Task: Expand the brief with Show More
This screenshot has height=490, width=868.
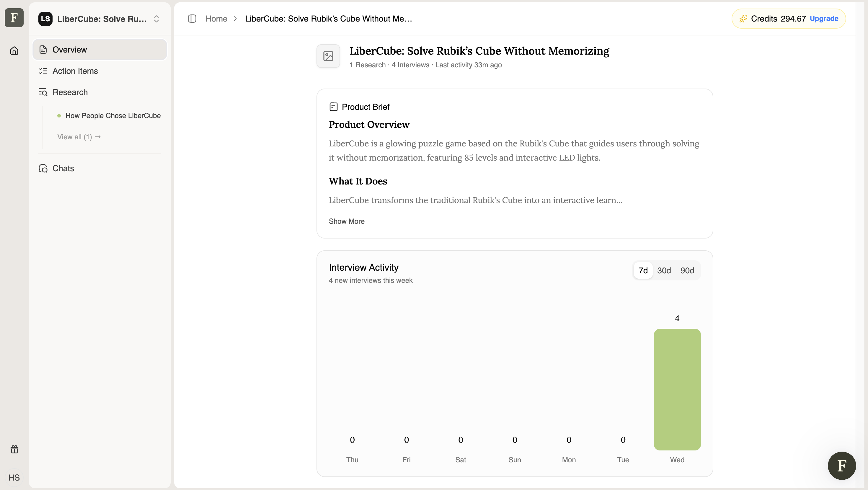Action: tap(346, 221)
